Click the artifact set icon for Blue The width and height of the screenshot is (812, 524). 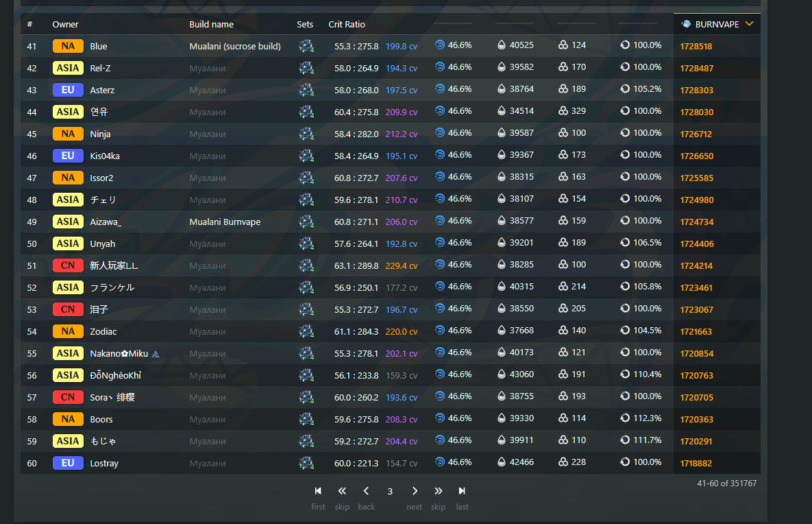coord(306,46)
